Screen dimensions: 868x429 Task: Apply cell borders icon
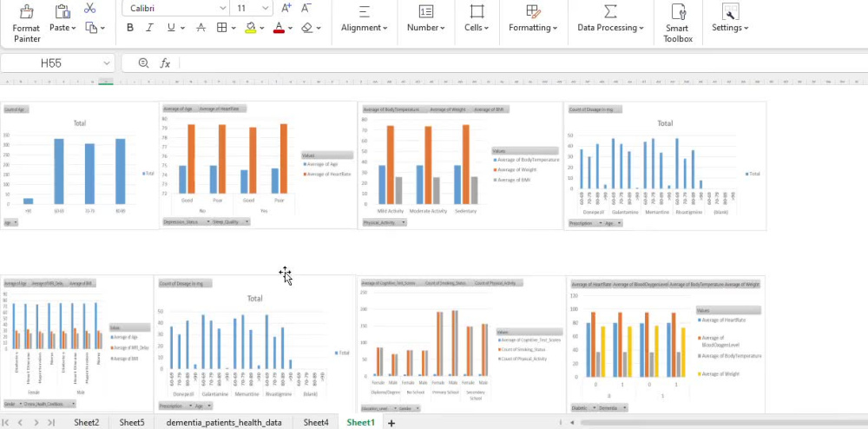pyautogui.click(x=221, y=28)
